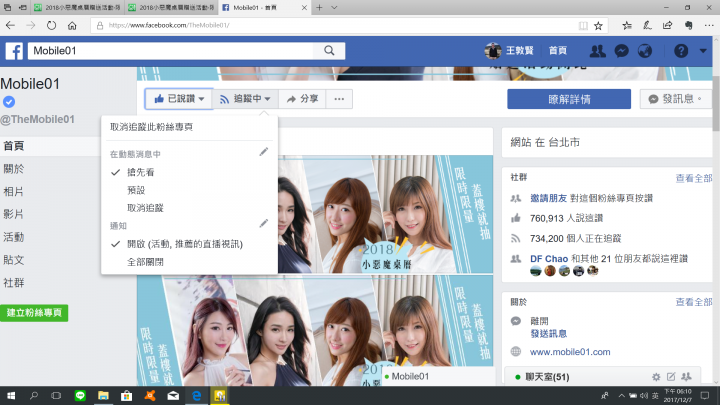Share this web page icon
The image size is (720, 405).
pyautogui.click(x=668, y=25)
